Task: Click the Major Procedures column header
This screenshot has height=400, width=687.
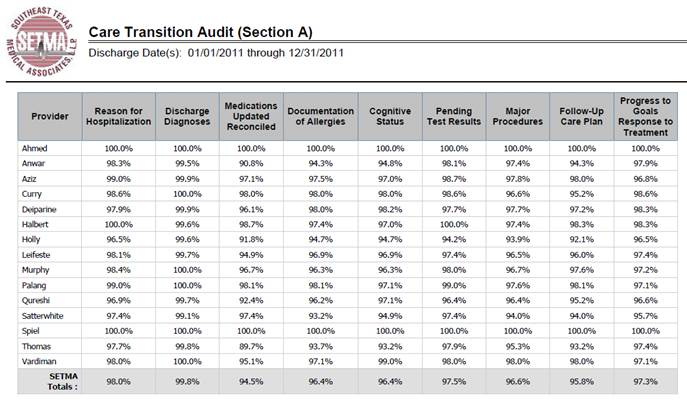Action: pyautogui.click(x=518, y=117)
